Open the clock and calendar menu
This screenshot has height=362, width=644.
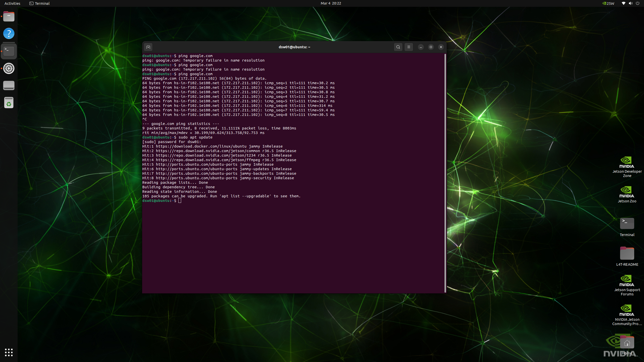331,3
